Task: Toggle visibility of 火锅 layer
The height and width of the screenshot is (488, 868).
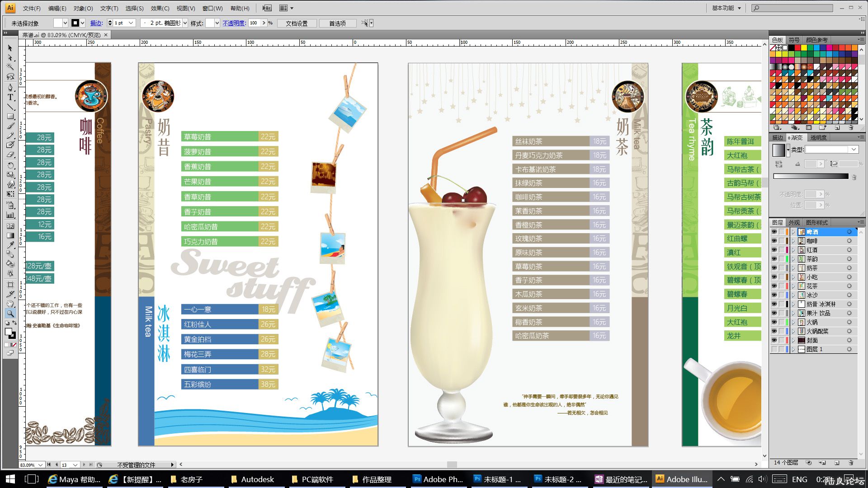Action: [x=774, y=322]
